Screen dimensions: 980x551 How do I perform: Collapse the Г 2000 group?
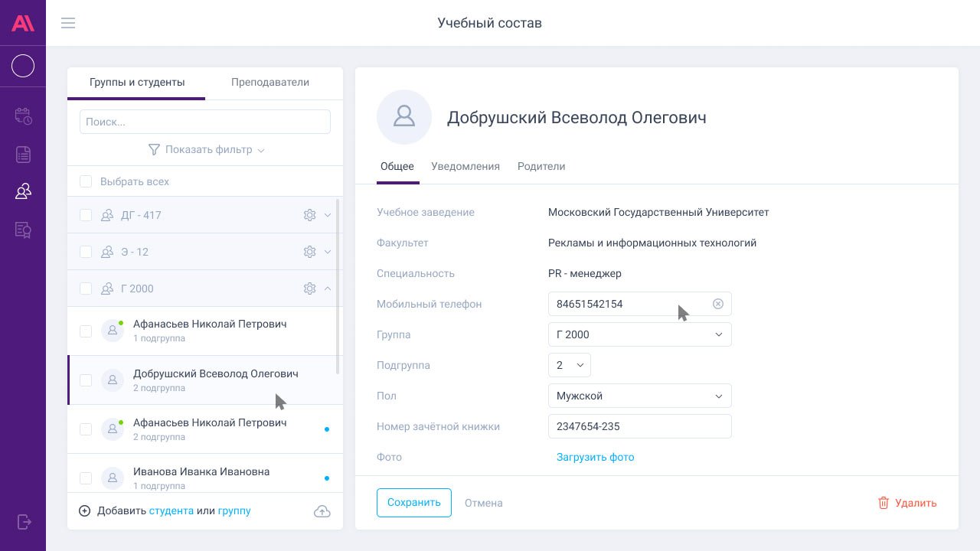[x=328, y=289]
